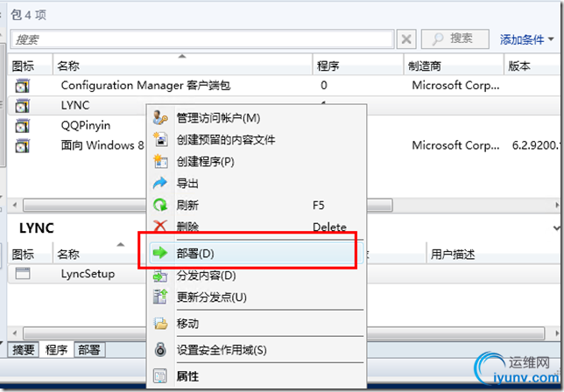This screenshot has width=564, height=392.
Task: Click the green arrow 部署 icon
Action: click(x=160, y=253)
